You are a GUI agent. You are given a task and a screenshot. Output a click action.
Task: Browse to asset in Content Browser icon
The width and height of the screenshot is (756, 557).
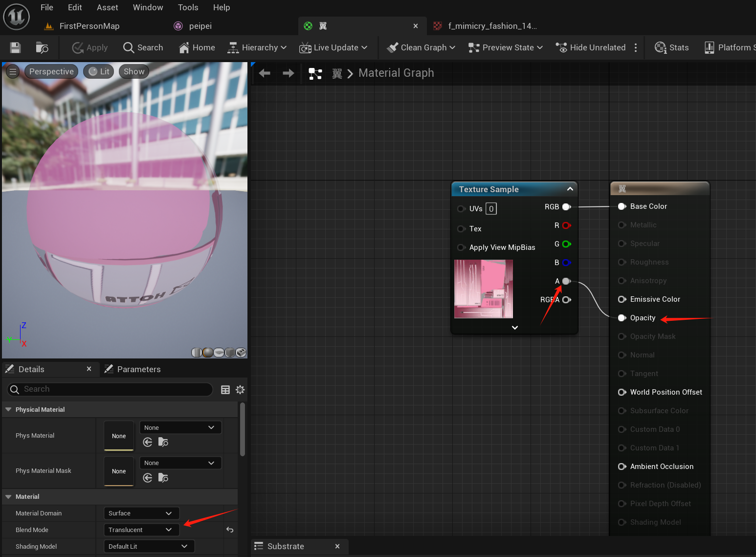tap(42, 47)
